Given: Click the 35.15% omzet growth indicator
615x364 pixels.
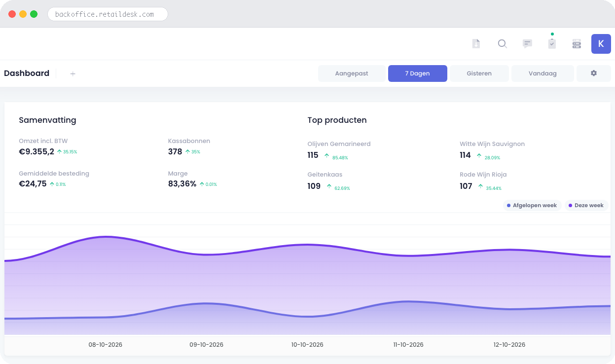Looking at the screenshot, I should click(x=67, y=152).
